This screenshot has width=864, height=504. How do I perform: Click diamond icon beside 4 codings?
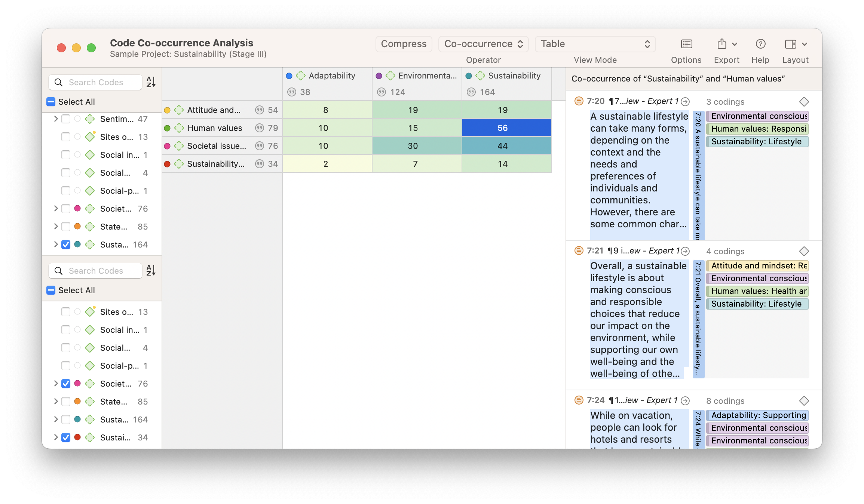click(x=804, y=251)
